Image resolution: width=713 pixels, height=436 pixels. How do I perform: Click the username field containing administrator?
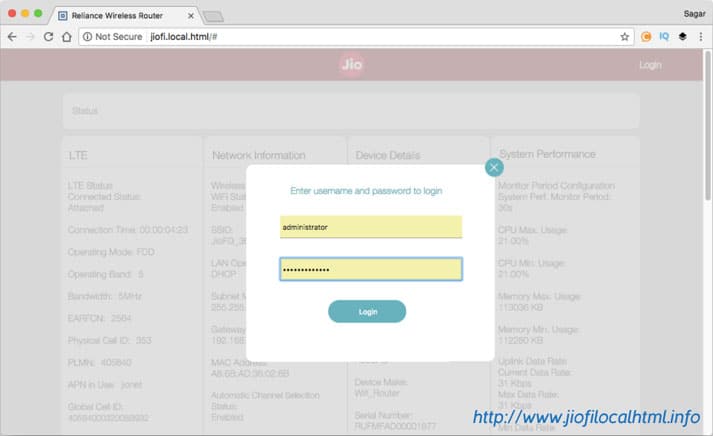coord(371,227)
